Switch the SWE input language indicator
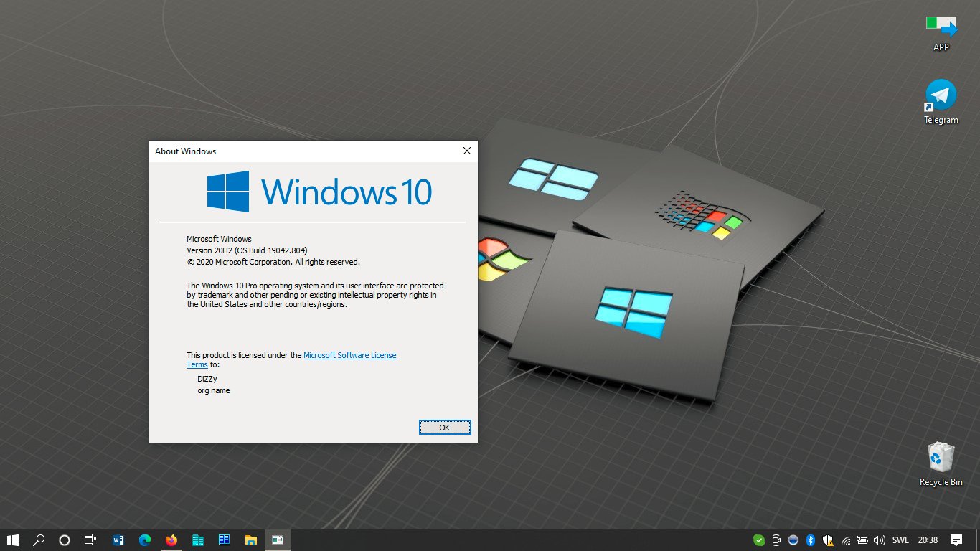This screenshot has width=980, height=551. pos(900,540)
